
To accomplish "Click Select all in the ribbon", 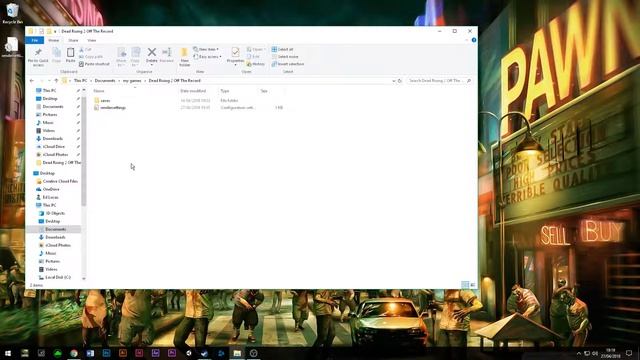I will [282, 49].
